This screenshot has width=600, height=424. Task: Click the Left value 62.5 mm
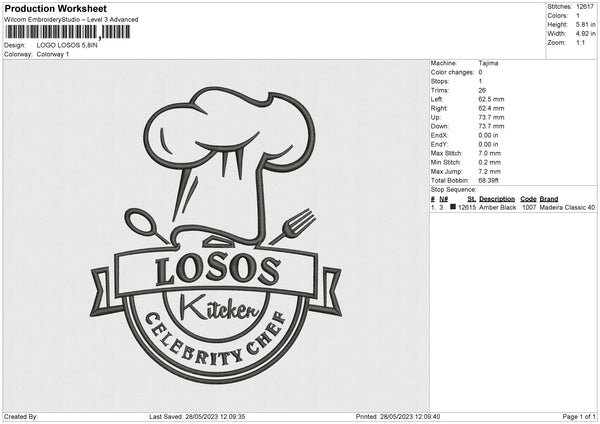coord(491,99)
